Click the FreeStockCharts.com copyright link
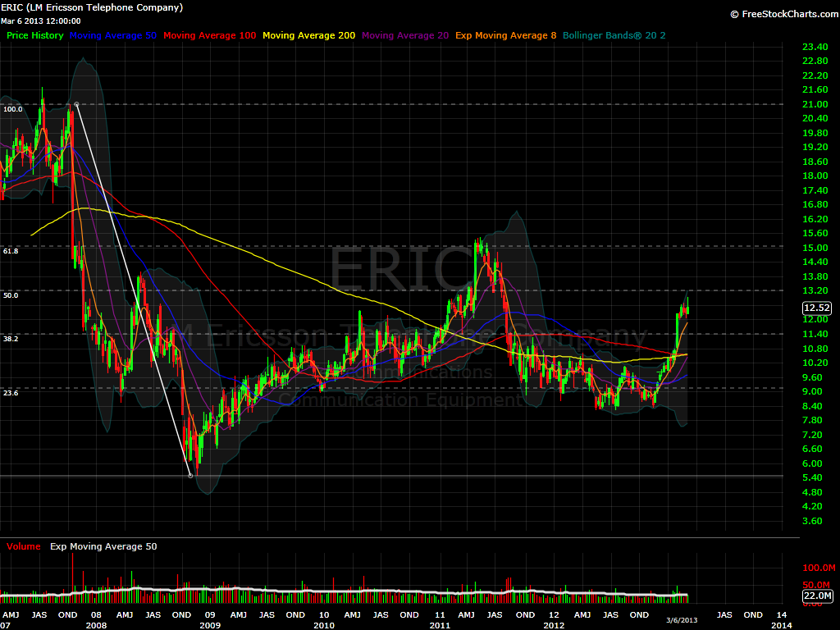The image size is (840, 630). pyautogui.click(x=782, y=14)
